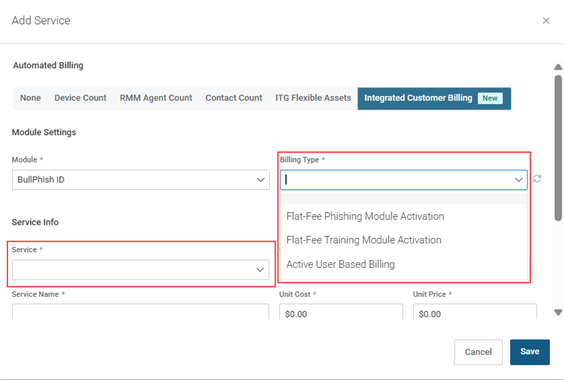Click the scrollbar up arrow

(x=558, y=67)
